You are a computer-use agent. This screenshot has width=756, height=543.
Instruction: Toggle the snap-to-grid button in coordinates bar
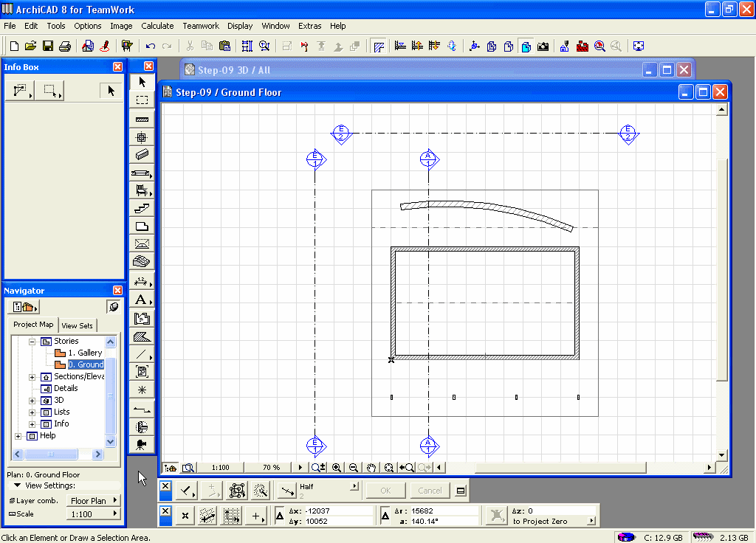pyautogui.click(x=232, y=516)
